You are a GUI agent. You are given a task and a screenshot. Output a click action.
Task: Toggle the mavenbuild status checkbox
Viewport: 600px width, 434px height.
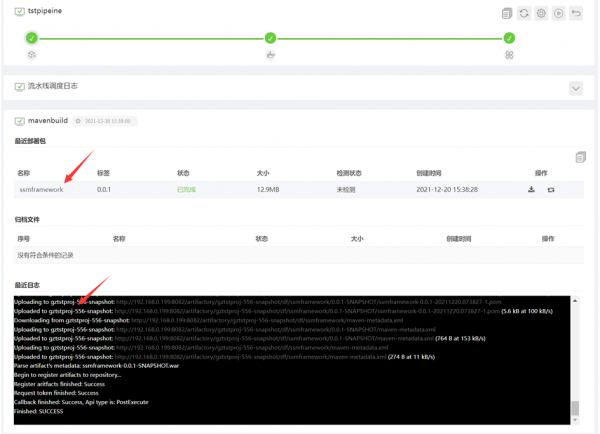click(x=20, y=121)
